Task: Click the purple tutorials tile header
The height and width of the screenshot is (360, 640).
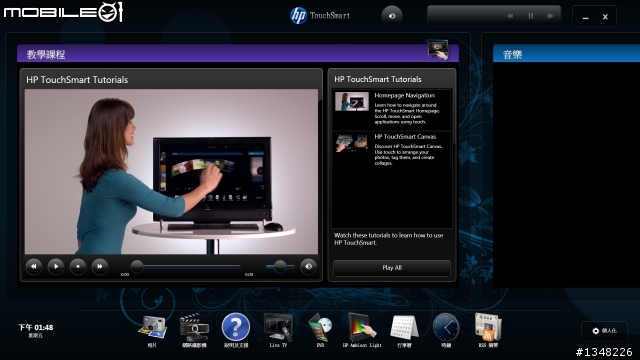Action: pyautogui.click(x=238, y=54)
